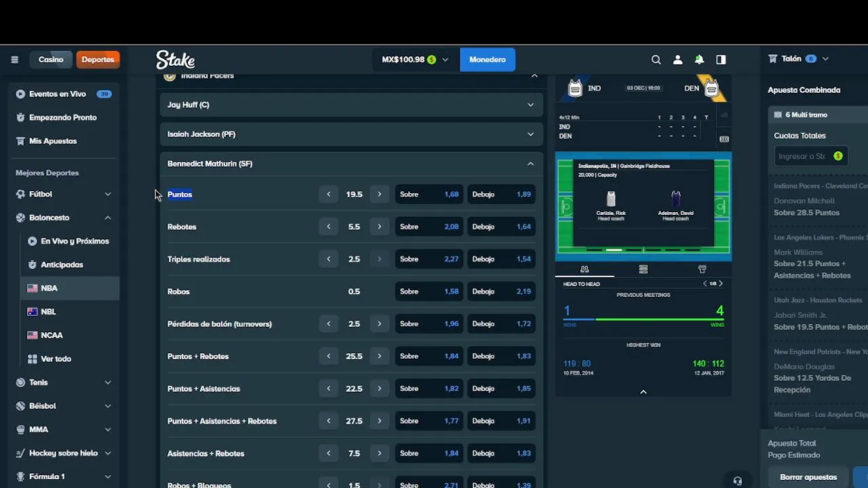Increase Puntos + Asistencias line 22.5
The width and height of the screenshot is (868, 488).
380,389
